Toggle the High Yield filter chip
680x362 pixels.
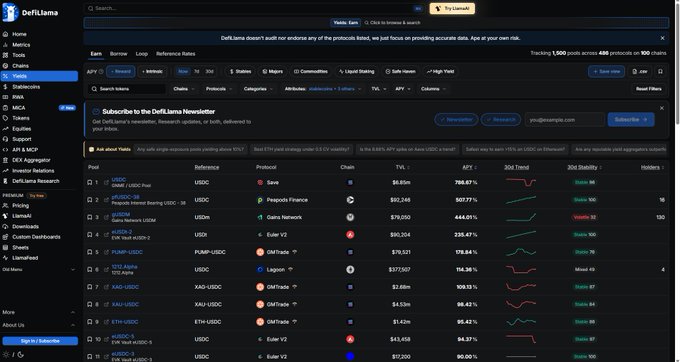[x=440, y=72]
